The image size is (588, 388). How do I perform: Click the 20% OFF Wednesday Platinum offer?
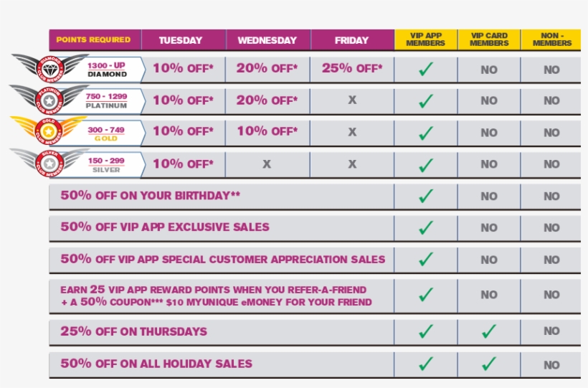267,100
